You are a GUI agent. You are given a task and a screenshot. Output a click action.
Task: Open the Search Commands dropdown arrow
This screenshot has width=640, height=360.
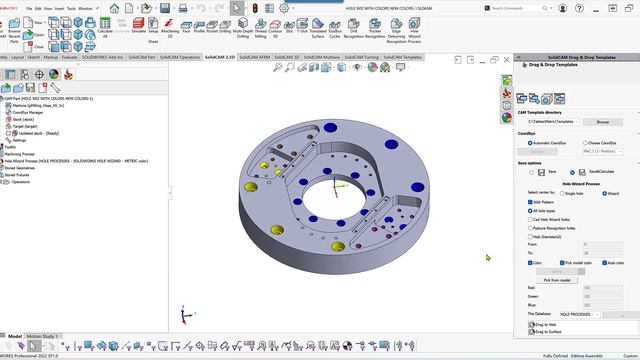pyautogui.click(x=551, y=8)
